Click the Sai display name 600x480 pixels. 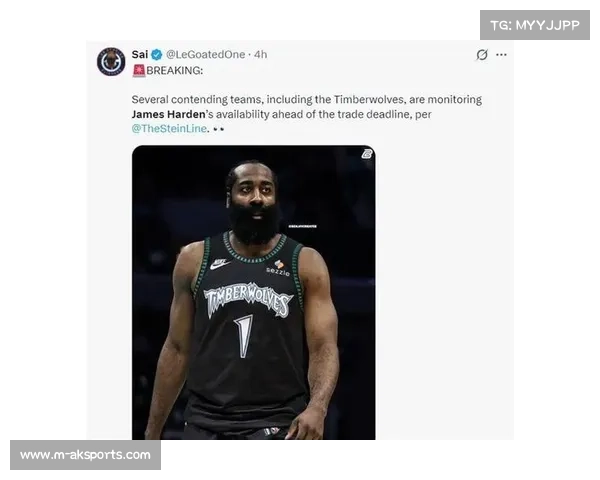pos(139,55)
